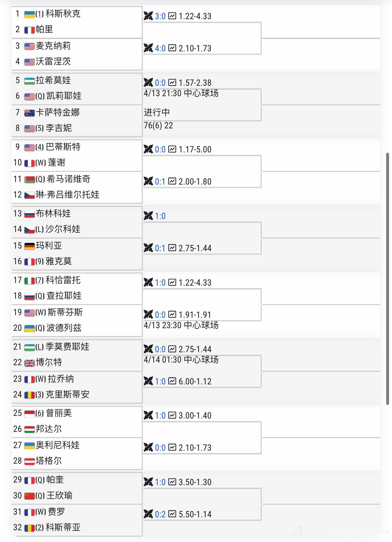Screen dimensions: 392x542
Task: Click Germany flag next to 玛利亚
Action: pyautogui.click(x=29, y=246)
